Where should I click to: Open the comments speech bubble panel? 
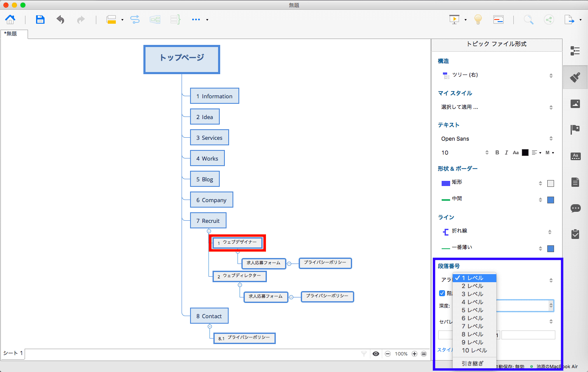(575, 208)
